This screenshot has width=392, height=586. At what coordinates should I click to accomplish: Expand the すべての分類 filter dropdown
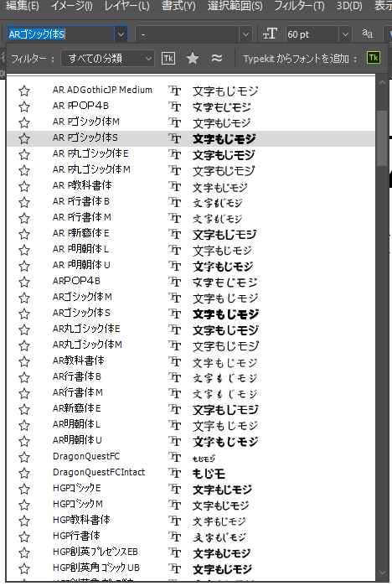[x=148, y=59]
